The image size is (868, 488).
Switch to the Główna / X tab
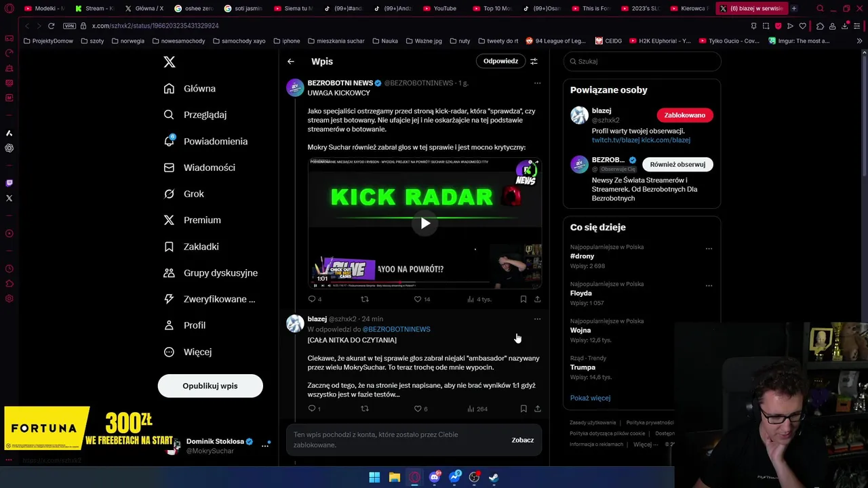click(144, 9)
